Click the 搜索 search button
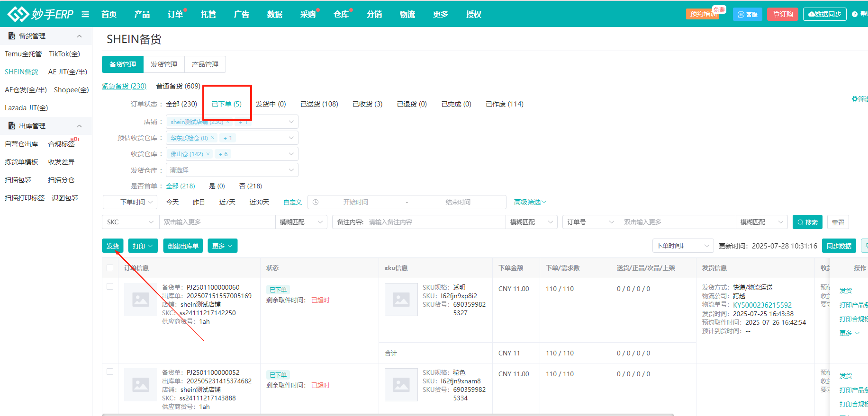 pyautogui.click(x=807, y=222)
